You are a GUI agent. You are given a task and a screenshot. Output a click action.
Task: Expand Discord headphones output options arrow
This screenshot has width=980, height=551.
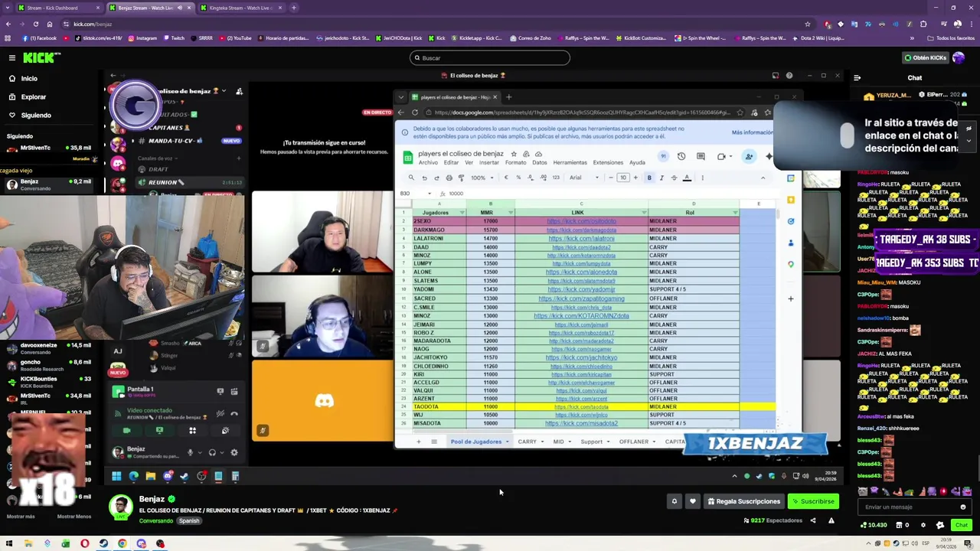pyautogui.click(x=222, y=452)
